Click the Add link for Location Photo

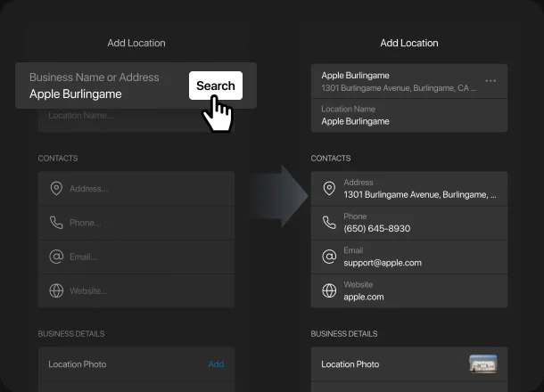pyautogui.click(x=216, y=364)
